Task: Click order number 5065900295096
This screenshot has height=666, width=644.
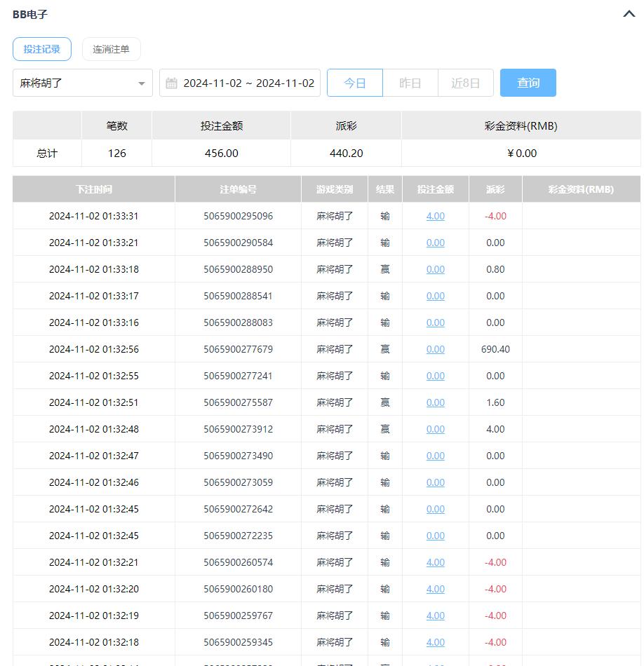Action: pyautogui.click(x=238, y=216)
